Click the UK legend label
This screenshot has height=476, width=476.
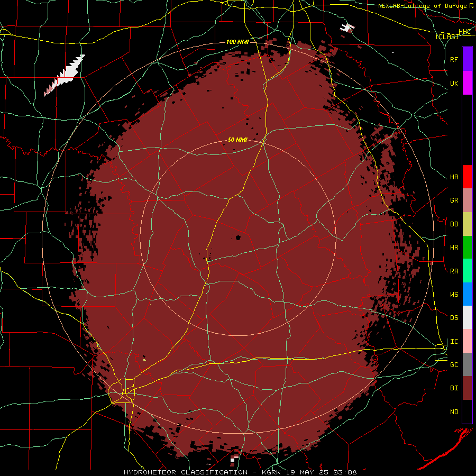pyautogui.click(x=454, y=83)
